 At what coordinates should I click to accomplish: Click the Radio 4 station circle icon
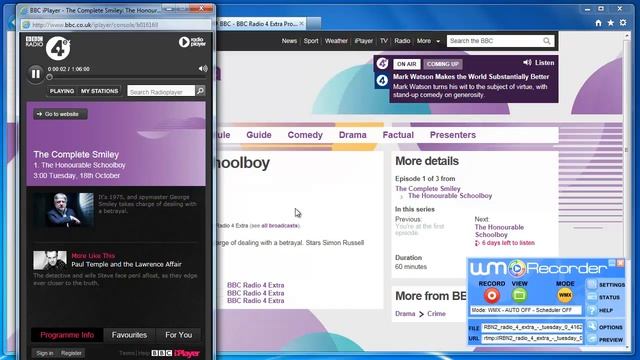click(382, 80)
